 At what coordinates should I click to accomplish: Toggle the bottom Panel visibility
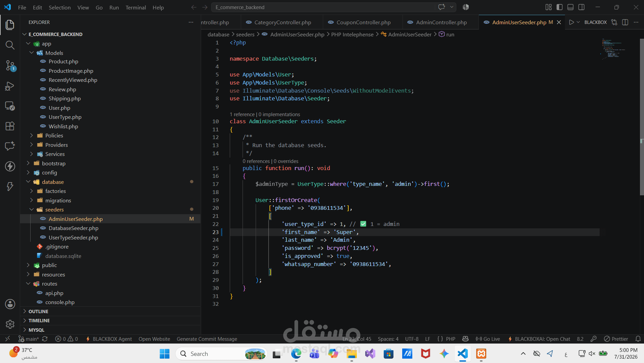[x=570, y=7]
